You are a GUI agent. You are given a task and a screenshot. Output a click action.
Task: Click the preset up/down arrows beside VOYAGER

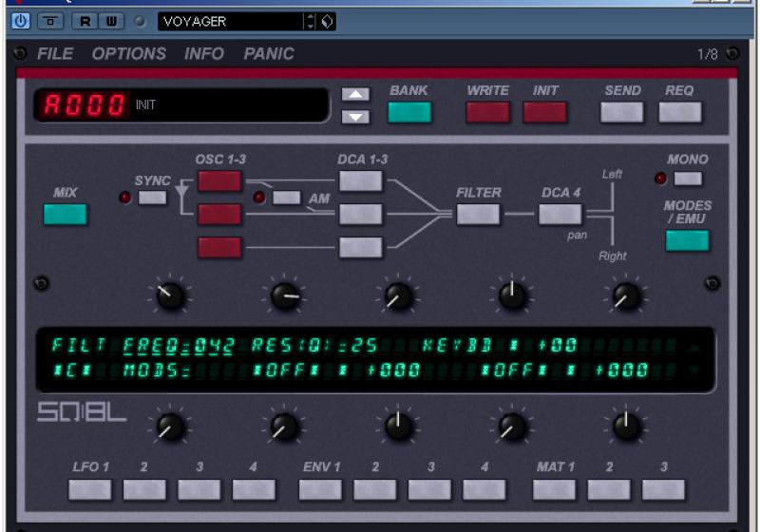[309, 21]
